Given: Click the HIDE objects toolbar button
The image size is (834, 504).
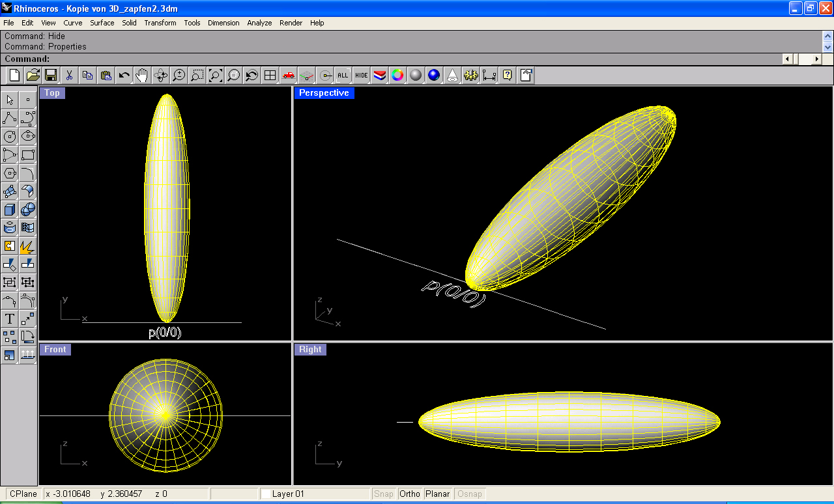Looking at the screenshot, I should click(x=361, y=76).
